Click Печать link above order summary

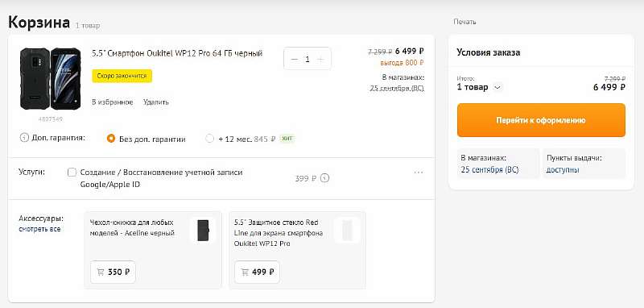pos(465,22)
